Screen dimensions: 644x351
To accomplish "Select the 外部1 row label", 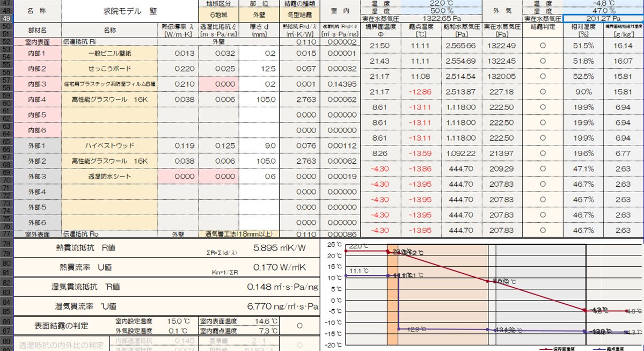I will click(x=37, y=145).
